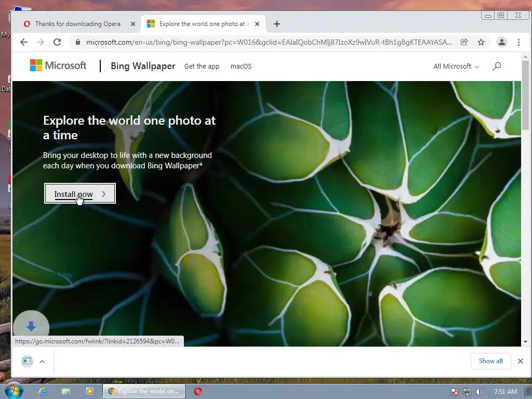The image size is (532, 399).
Task: Expand the All Microsoft dropdown
Action: click(456, 66)
